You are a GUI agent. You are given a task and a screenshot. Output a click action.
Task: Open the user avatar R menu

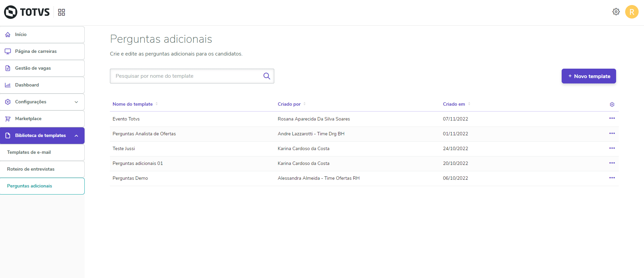632,12
